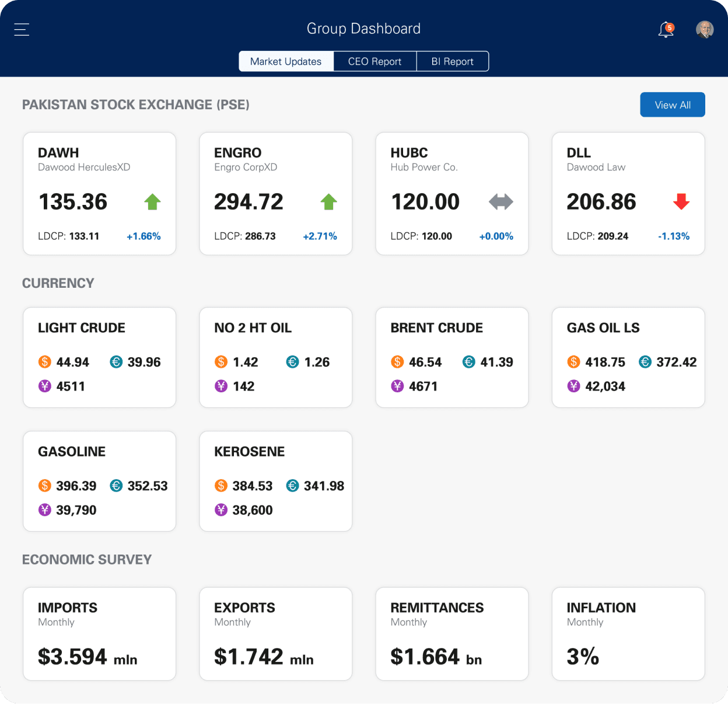Image resolution: width=728 pixels, height=704 pixels.
Task: Open the hamburger menu
Action: pos(22,29)
